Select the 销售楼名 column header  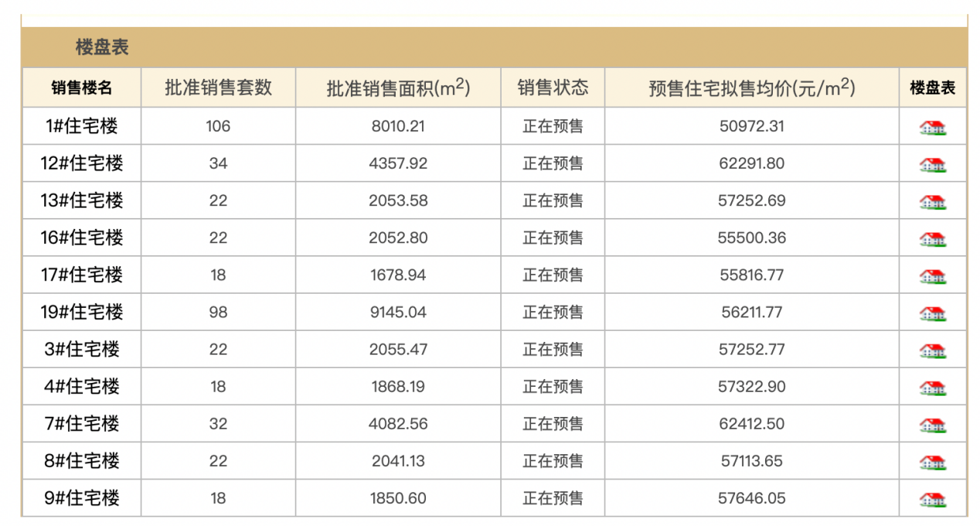(82, 87)
